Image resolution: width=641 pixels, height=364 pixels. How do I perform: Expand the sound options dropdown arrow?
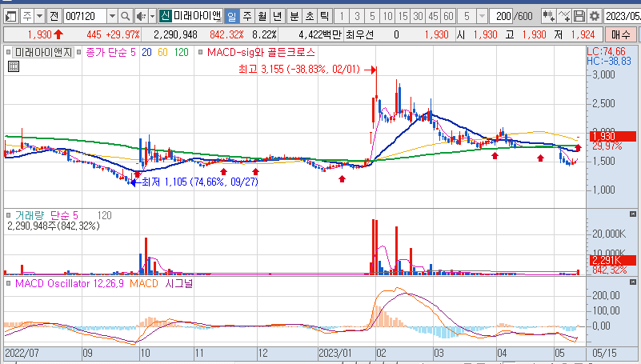152,16
